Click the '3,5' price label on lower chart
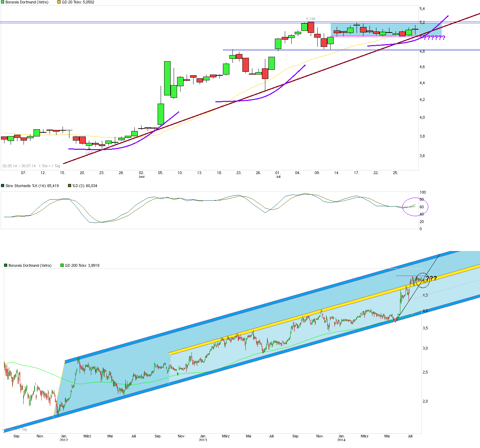This screenshot has width=480, height=448. 425,328
